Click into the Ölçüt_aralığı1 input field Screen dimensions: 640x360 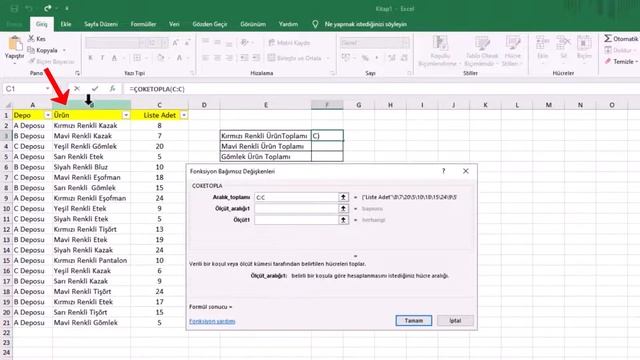coord(296,209)
